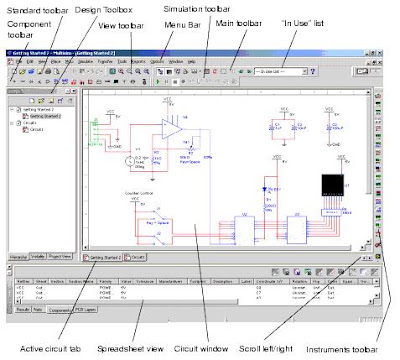Screen dimensions: 400x360
Task: Open the Simulate menu
Action: click(85, 62)
